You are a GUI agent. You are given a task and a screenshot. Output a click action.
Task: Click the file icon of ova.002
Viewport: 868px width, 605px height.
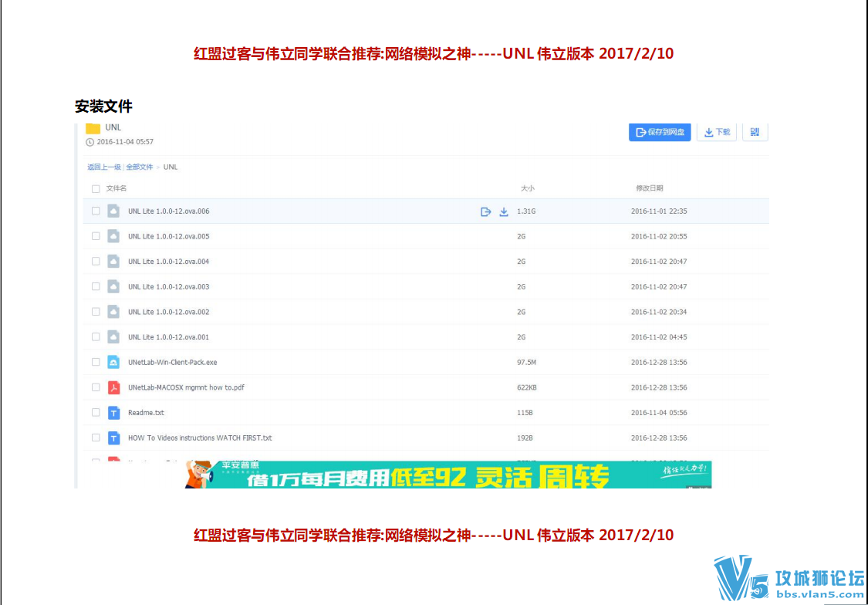tap(113, 312)
